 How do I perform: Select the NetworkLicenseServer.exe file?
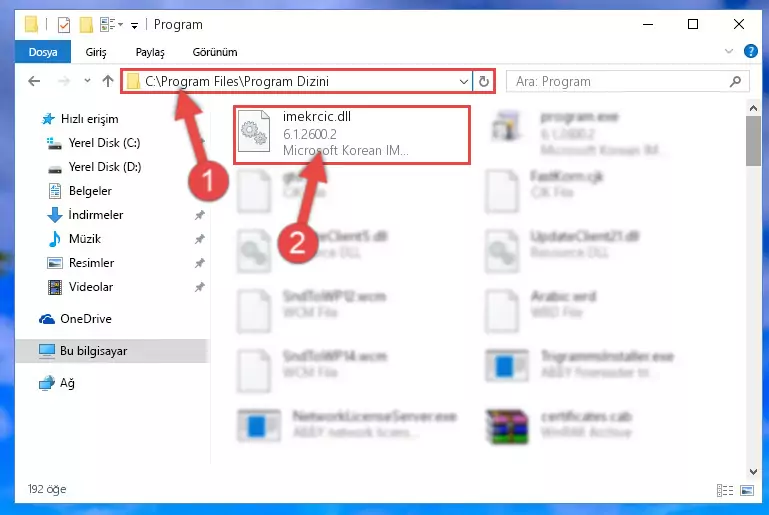pyautogui.click(x=347, y=425)
